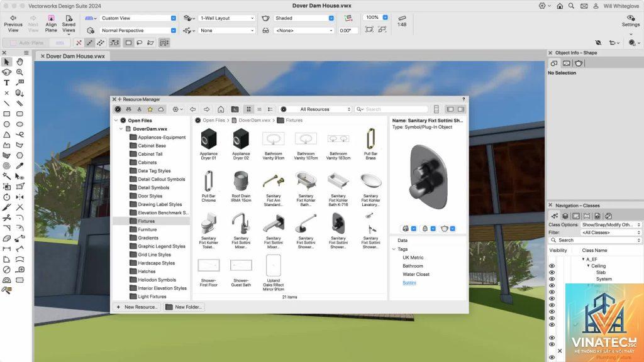Follow the Sottini tag link

[x=409, y=283]
